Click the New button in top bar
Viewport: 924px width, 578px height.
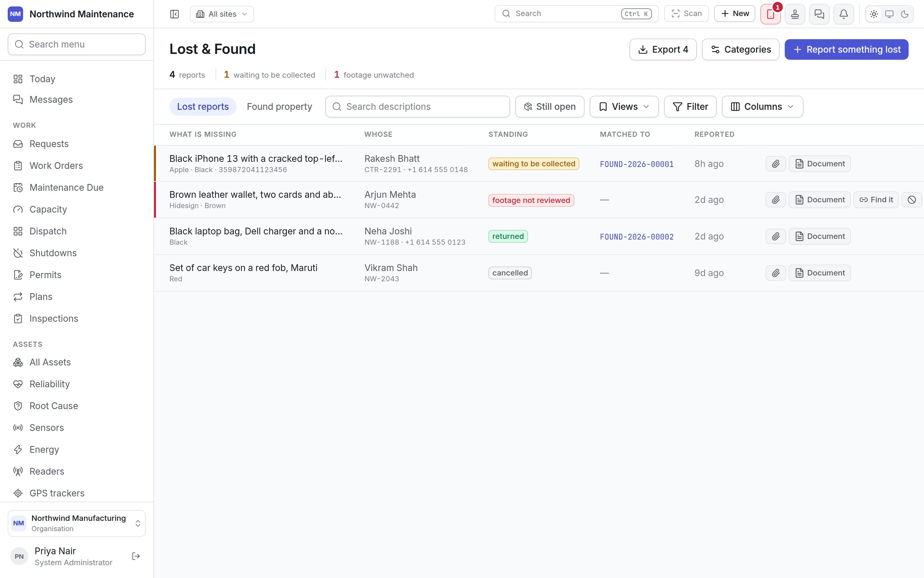735,13
